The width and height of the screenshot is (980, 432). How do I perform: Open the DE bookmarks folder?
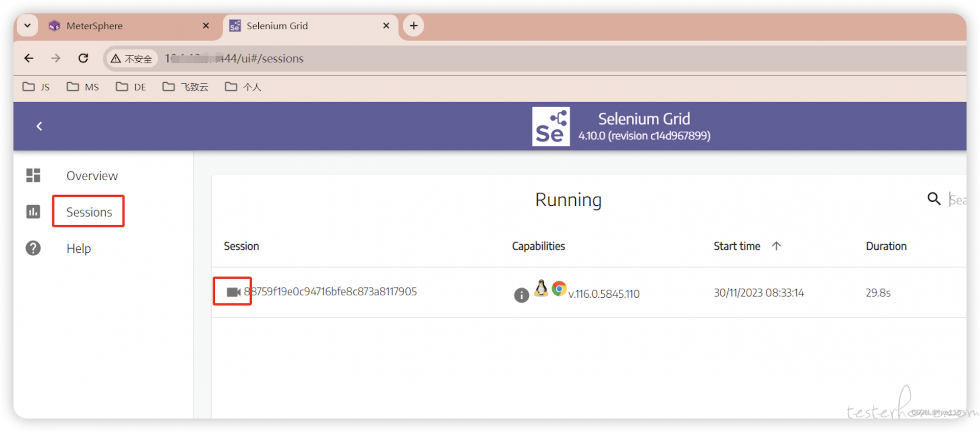131,87
